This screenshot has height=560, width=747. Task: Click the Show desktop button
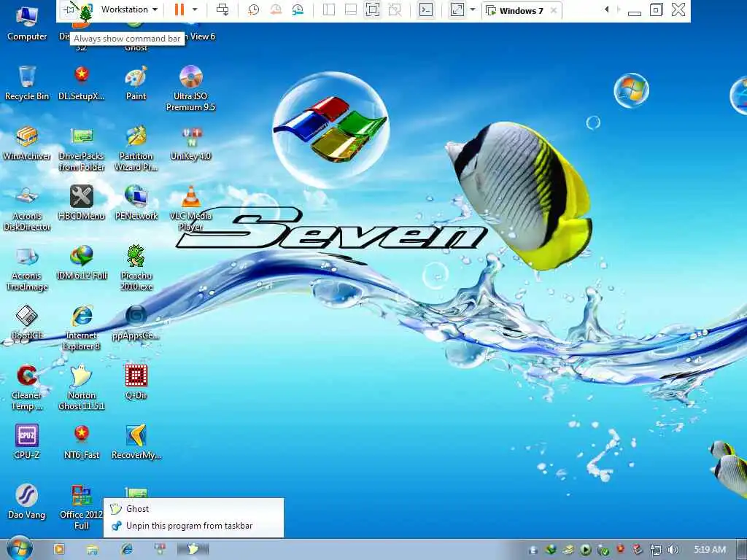742,549
